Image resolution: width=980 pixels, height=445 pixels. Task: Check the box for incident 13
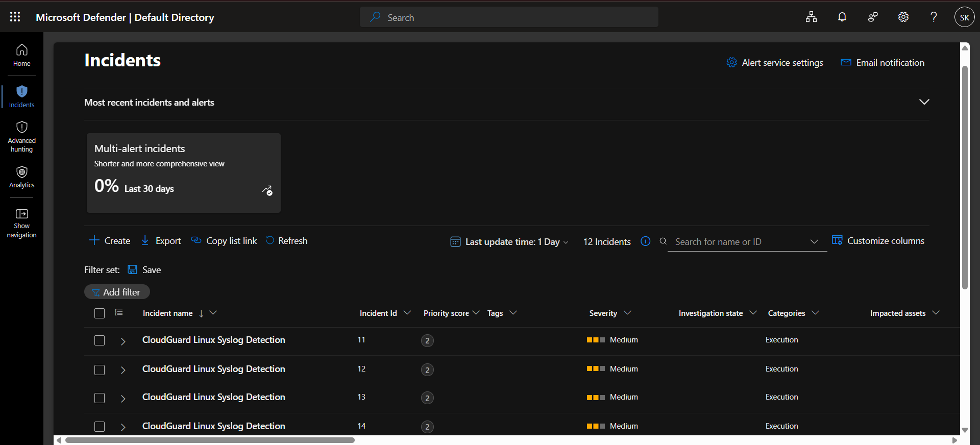coord(100,398)
